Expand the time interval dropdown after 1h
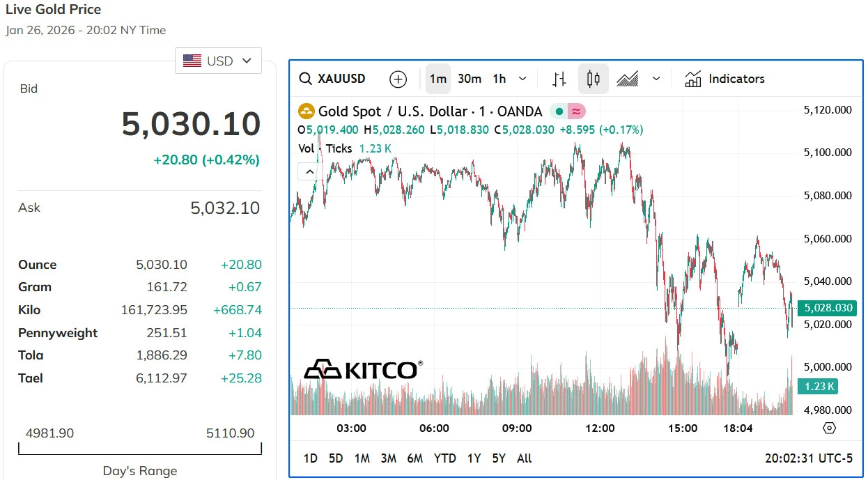Screen dimensions: 868x480 click(523, 79)
